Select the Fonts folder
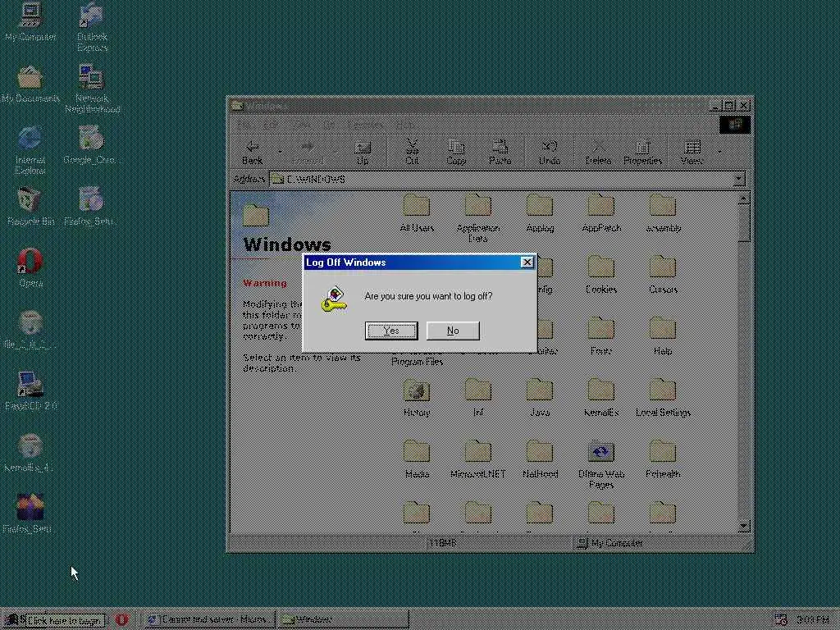Screen dimensions: 840x630 pos(601,336)
